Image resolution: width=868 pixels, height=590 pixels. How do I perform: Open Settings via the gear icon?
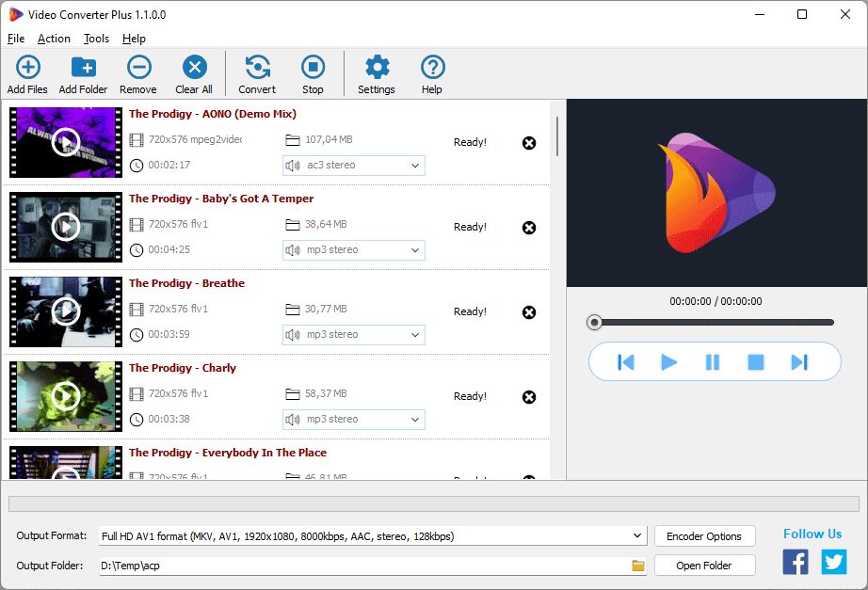pyautogui.click(x=376, y=71)
